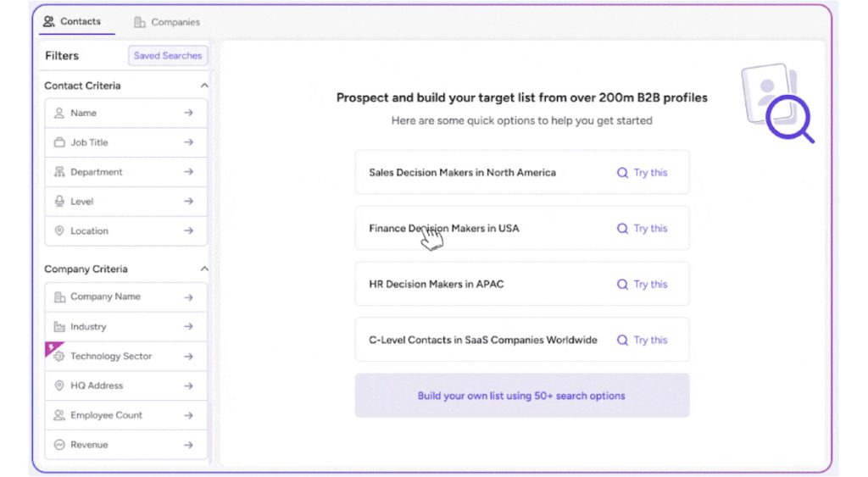Click the pin icon beside HQ Address

(59, 385)
